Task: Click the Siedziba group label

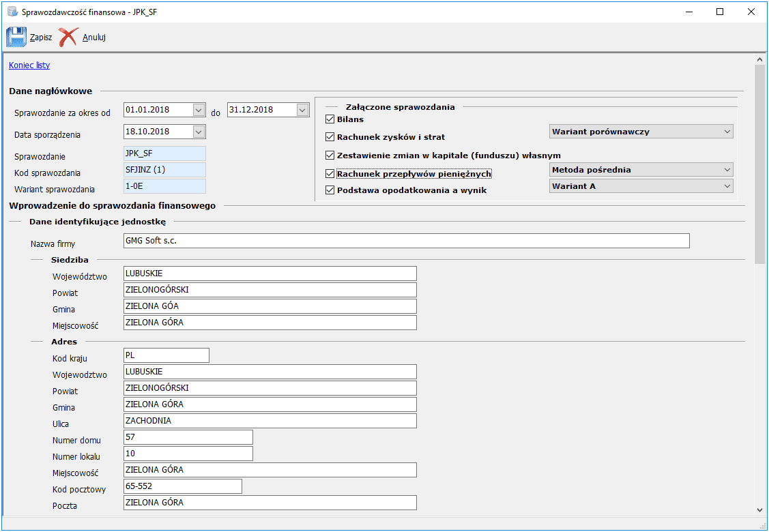Action: (70, 260)
